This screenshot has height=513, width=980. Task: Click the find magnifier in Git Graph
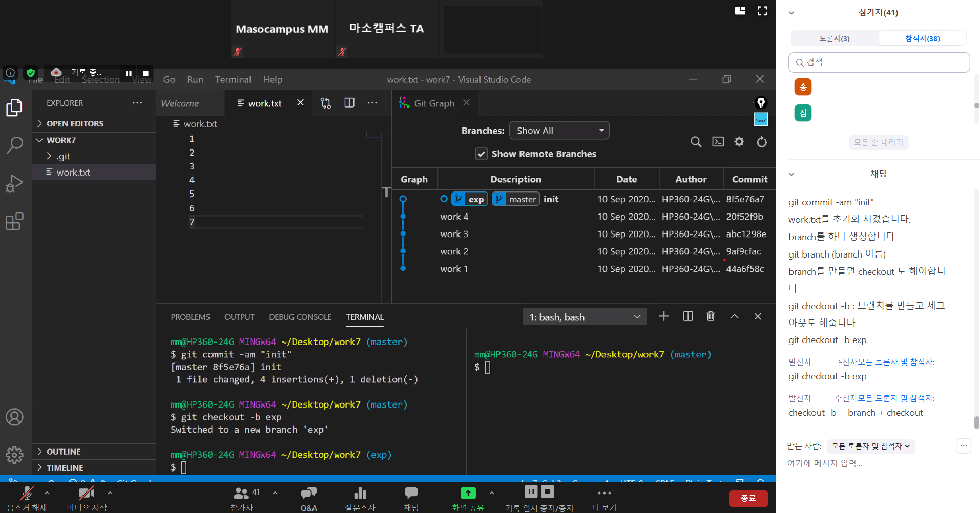click(x=696, y=142)
